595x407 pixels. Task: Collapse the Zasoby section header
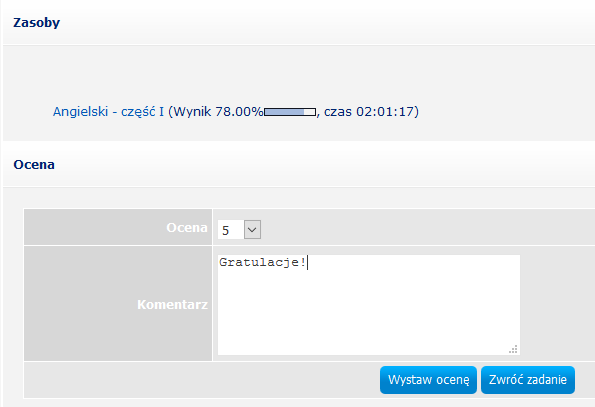coord(36,23)
